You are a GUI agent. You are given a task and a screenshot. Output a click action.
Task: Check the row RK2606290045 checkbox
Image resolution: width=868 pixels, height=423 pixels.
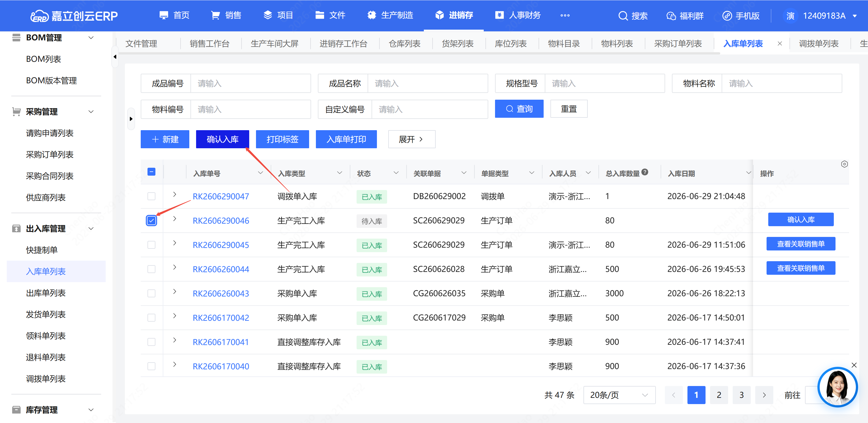click(x=151, y=245)
